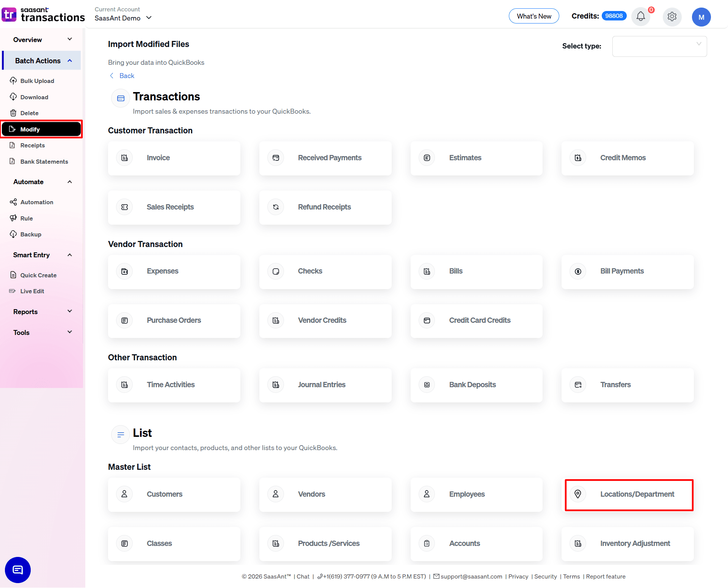Open Download from the sidebar icon

13,97
